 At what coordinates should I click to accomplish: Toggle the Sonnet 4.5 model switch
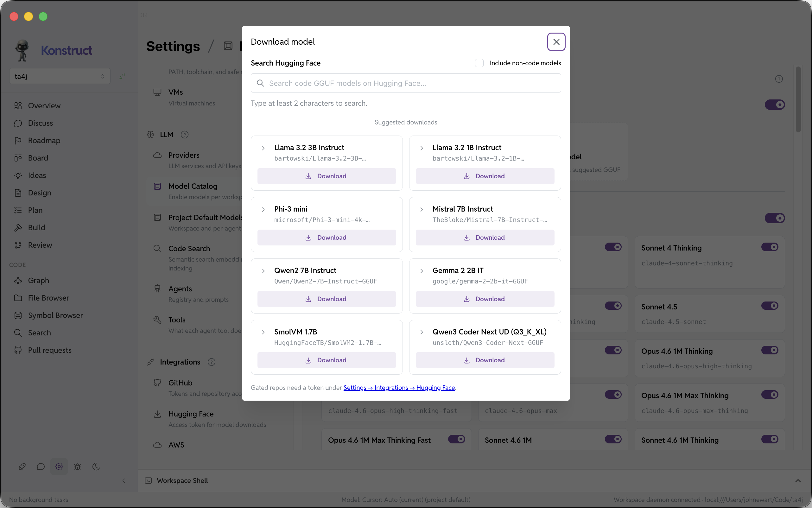(x=770, y=306)
